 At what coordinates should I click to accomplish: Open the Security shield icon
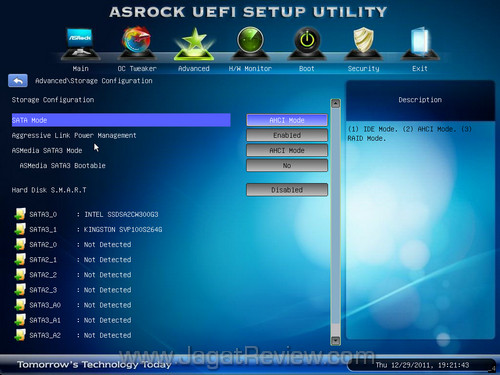tap(363, 43)
